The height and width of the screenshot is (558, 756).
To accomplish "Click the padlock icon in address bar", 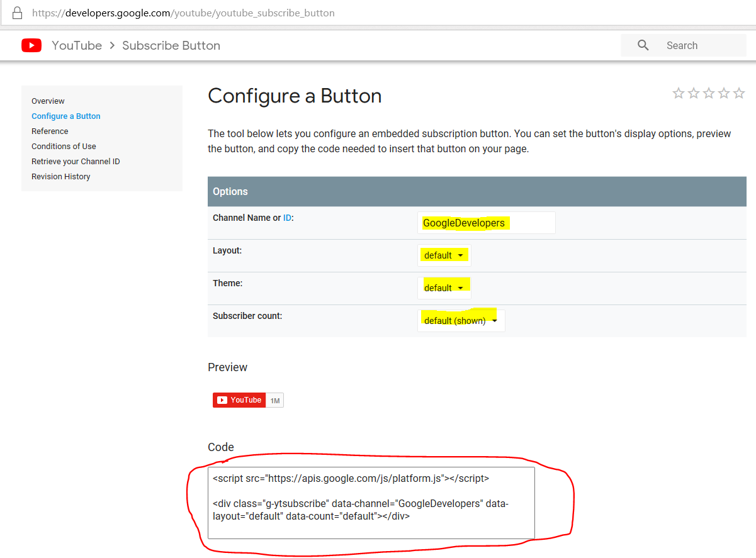I will pos(17,13).
